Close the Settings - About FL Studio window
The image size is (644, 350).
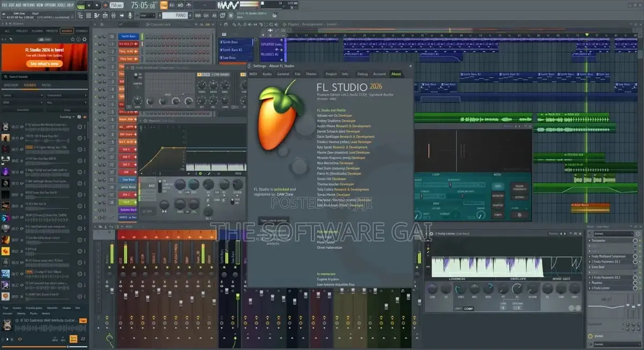pyautogui.click(x=411, y=65)
